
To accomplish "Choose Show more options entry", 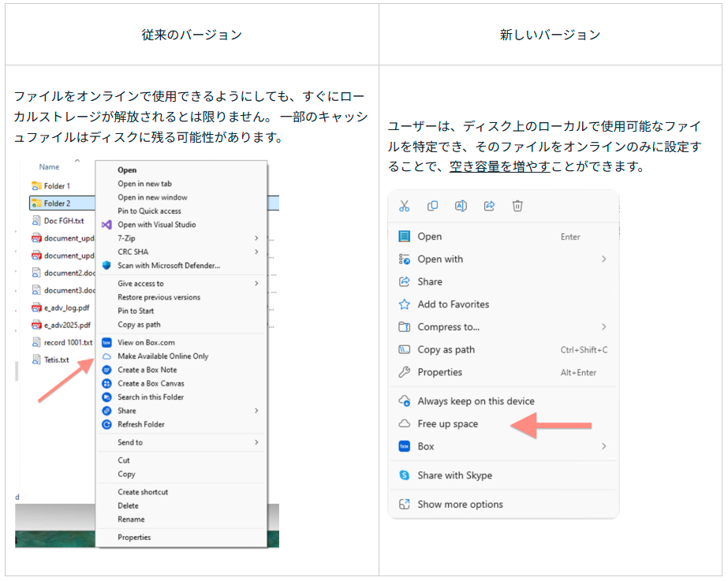I will coord(460,505).
